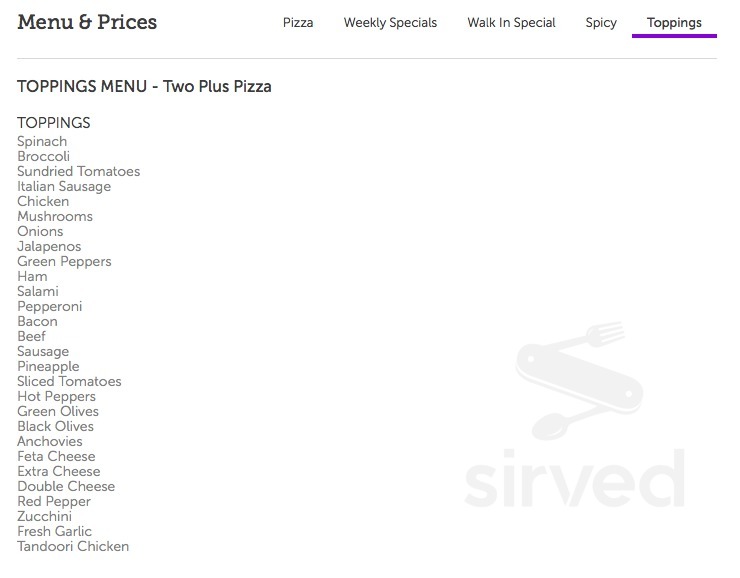The height and width of the screenshot is (578, 740).
Task: Click the active Toppings tab
Action: click(674, 23)
